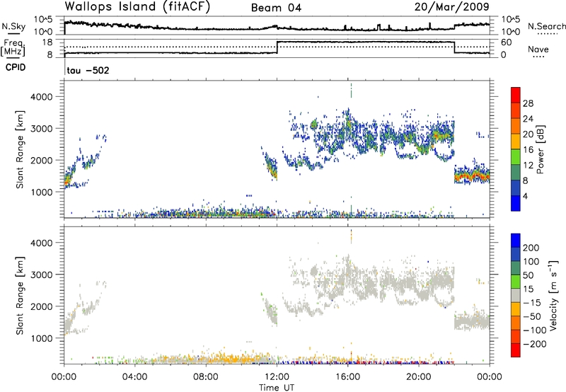Click the red -200 swatch on Velocity colorbar
Screen dimensions: 566x392
coord(516,350)
